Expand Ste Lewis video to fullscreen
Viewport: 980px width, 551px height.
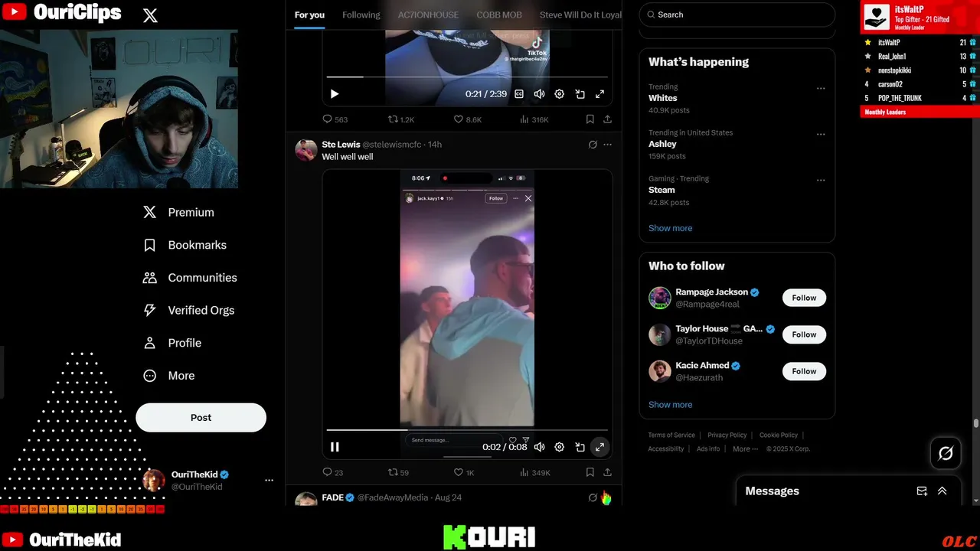coord(600,447)
